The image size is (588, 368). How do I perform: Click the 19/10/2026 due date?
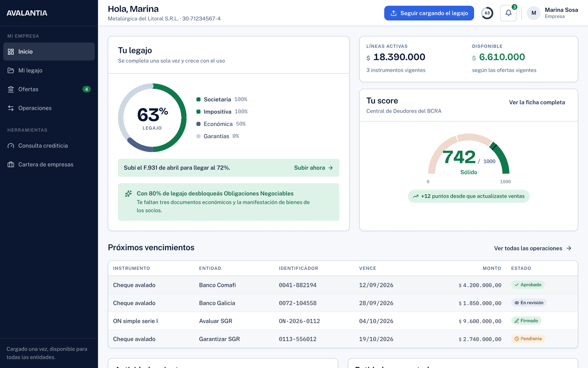(x=376, y=339)
